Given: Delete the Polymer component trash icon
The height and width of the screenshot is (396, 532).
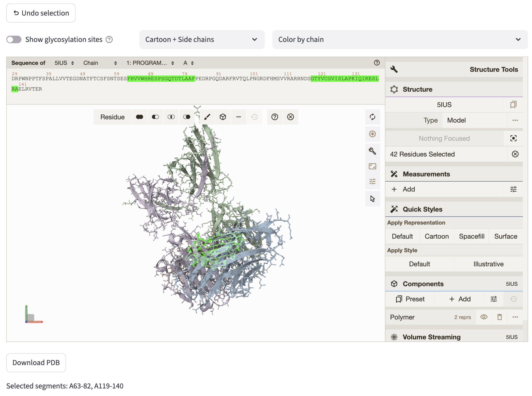Looking at the screenshot, I should click(499, 317).
